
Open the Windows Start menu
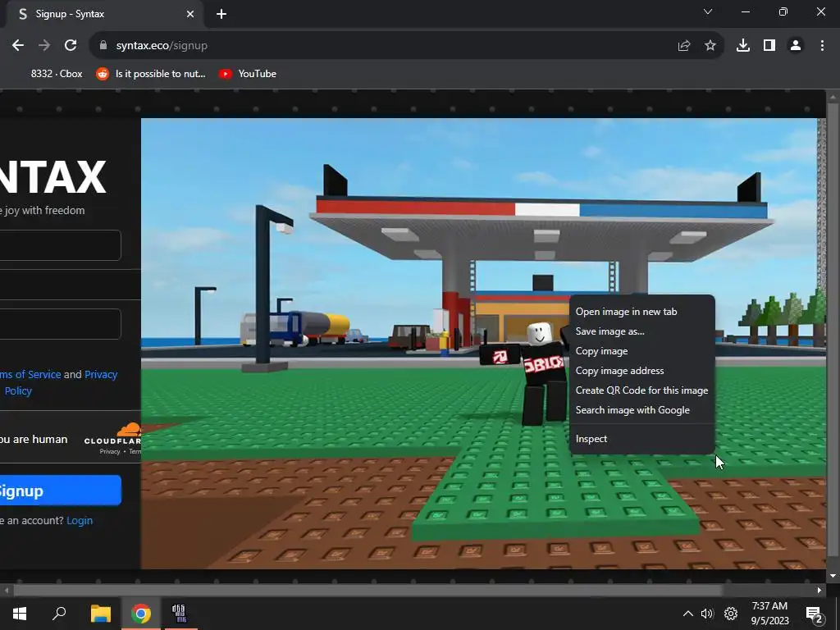pyautogui.click(x=20, y=614)
